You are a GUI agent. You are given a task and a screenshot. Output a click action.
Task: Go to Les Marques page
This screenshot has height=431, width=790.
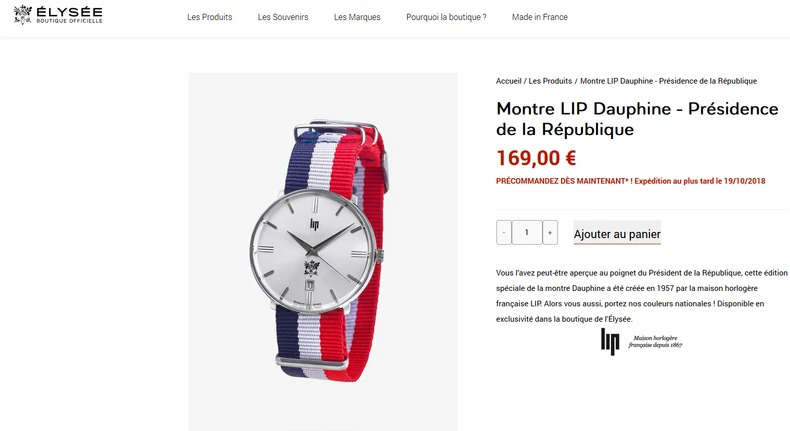(357, 17)
